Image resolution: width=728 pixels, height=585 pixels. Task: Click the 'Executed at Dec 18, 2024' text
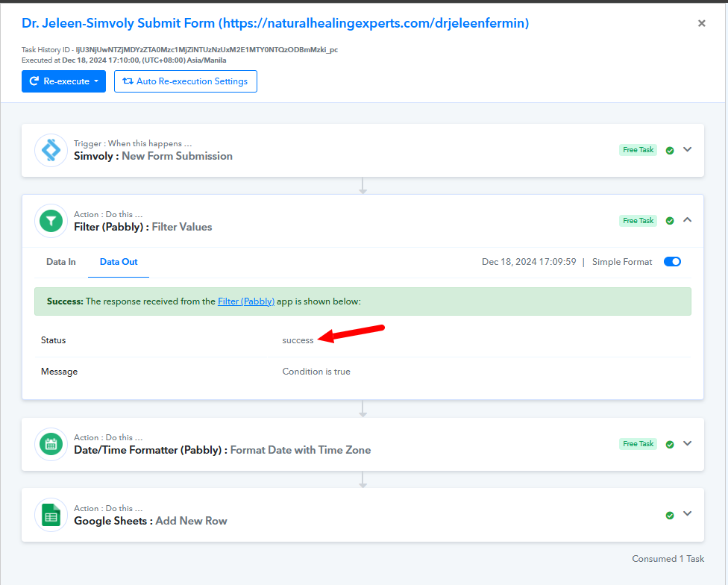point(124,60)
